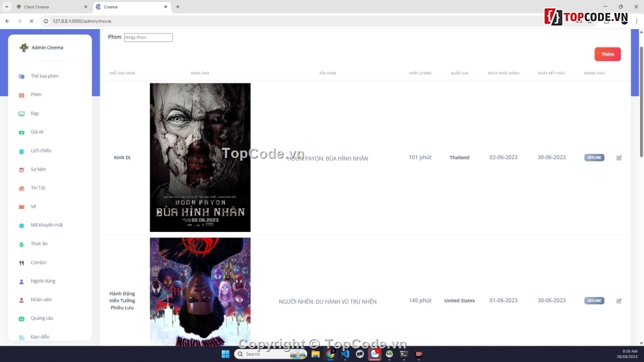This screenshot has height=362, width=644.
Task: Click the edit icon for Người Nhện row
Action: click(619, 301)
